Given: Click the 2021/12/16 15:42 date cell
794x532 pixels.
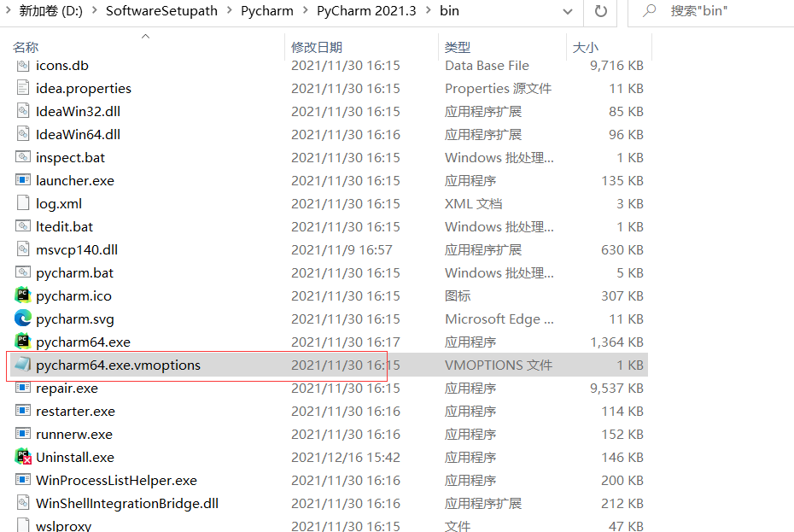Looking at the screenshot, I should tap(346, 457).
